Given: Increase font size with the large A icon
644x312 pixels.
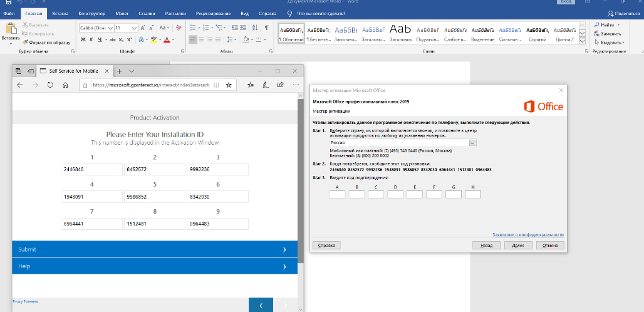Looking at the screenshot, I should pos(143,28).
